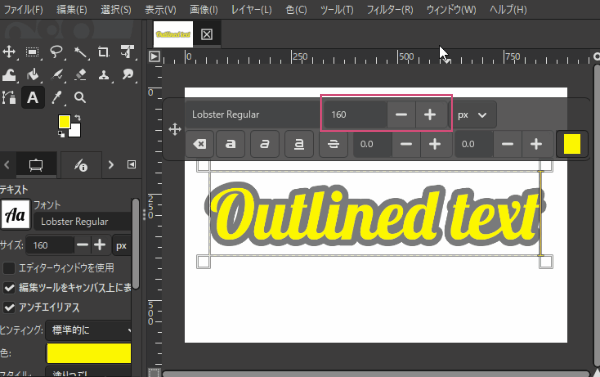Open the tool options yellow color button
Screen dimensions: 600x377
[x=89, y=353]
